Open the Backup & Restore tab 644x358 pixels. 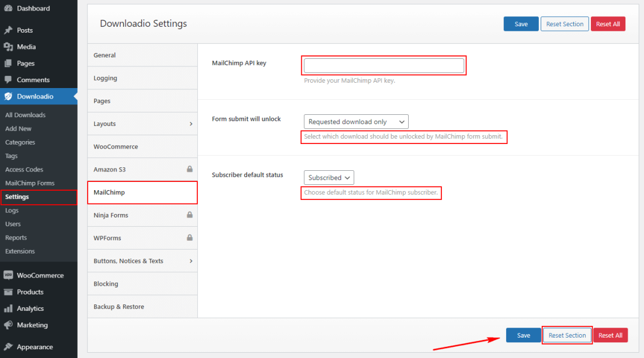[x=142, y=307]
